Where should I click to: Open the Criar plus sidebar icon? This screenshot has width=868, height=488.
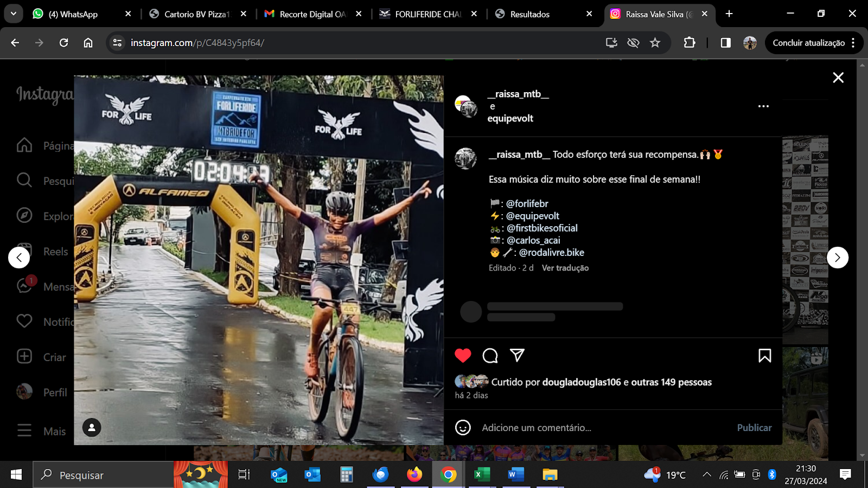[x=24, y=356]
